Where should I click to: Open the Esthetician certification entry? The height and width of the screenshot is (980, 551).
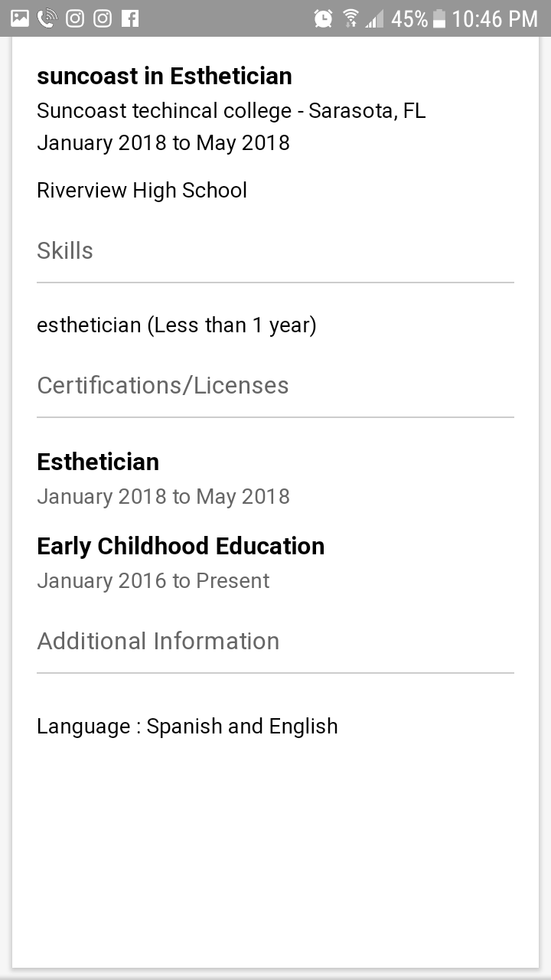click(x=98, y=462)
